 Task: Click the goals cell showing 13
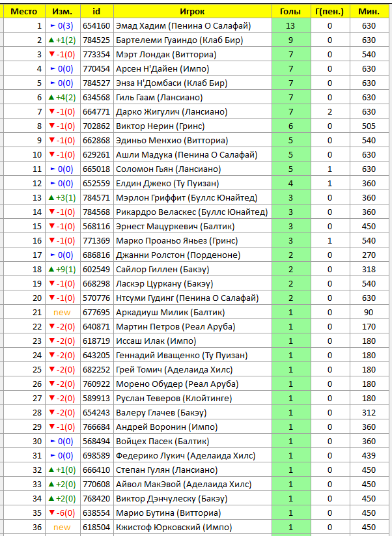pyautogui.click(x=291, y=26)
